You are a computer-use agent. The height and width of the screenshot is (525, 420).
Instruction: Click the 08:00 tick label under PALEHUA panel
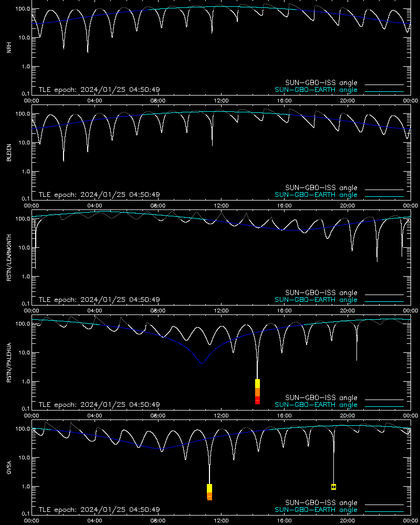click(x=157, y=415)
